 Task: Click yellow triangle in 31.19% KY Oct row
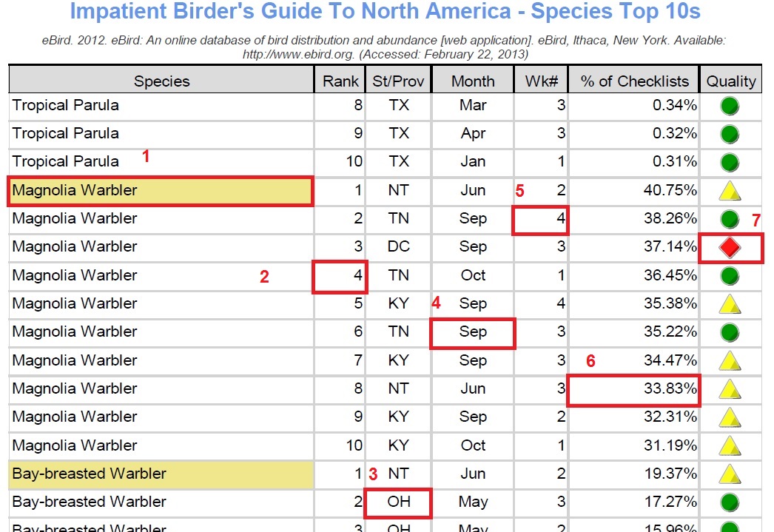click(x=730, y=446)
